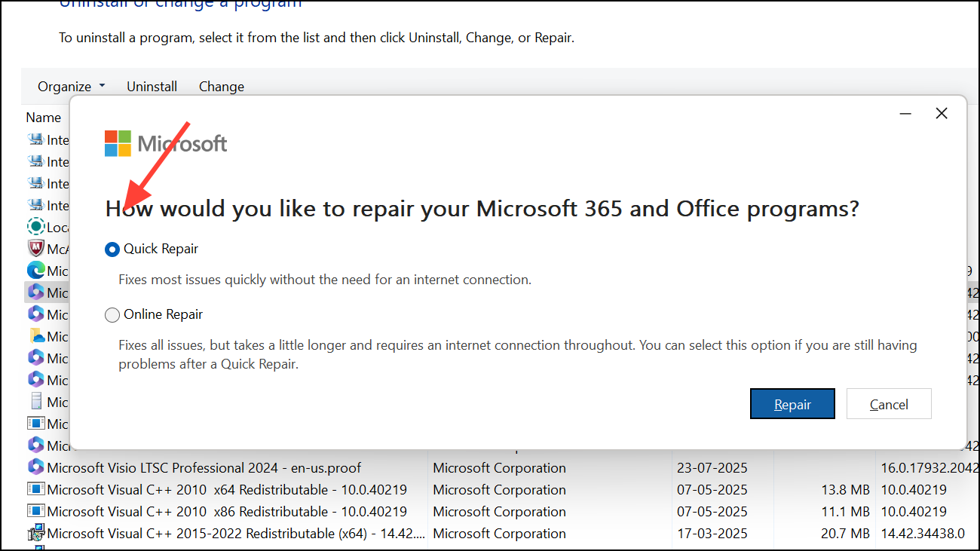Image resolution: width=980 pixels, height=551 pixels.
Task: Choose the Online Repair radio option
Action: 112,315
